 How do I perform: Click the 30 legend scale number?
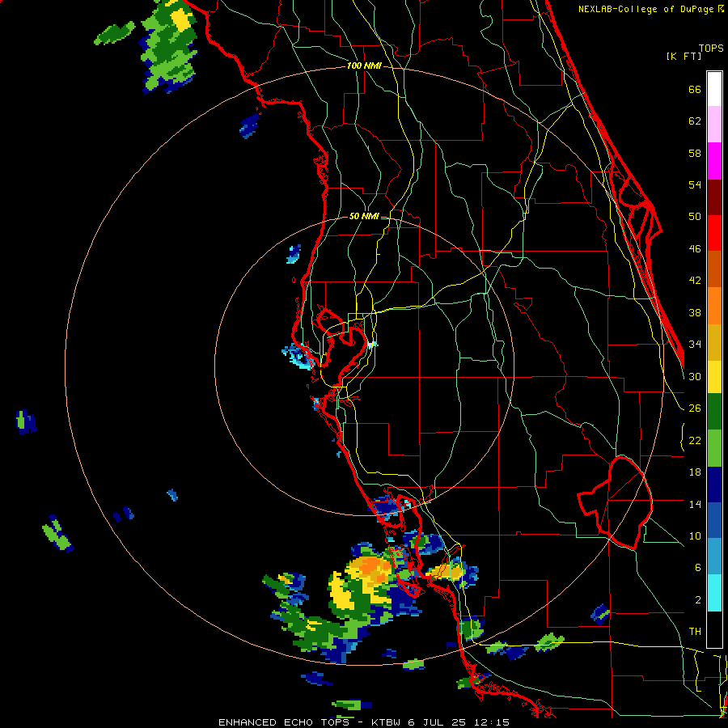[x=695, y=376]
